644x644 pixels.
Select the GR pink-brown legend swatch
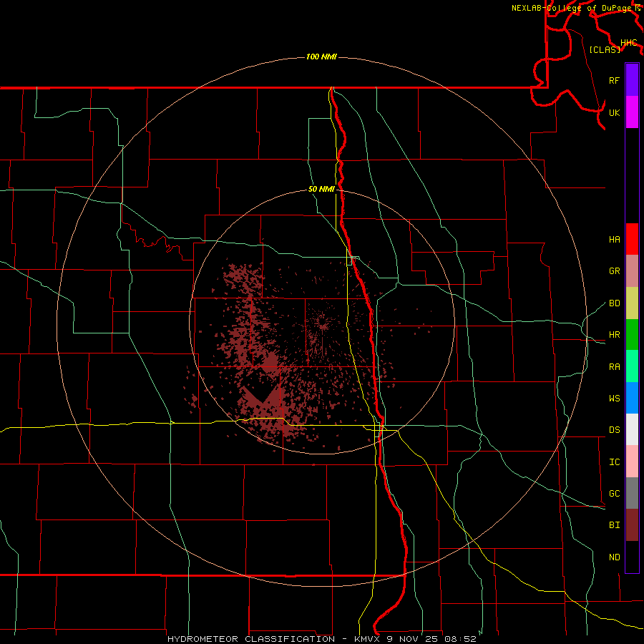pyautogui.click(x=632, y=271)
